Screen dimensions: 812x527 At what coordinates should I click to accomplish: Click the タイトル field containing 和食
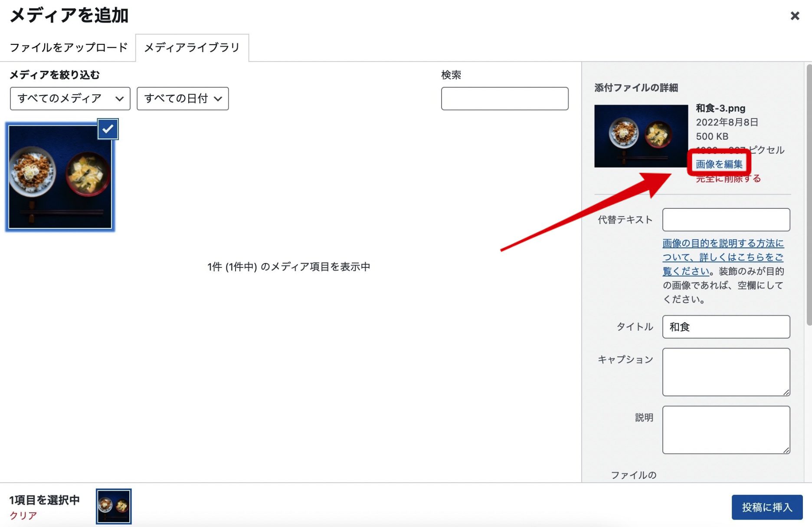pos(726,327)
